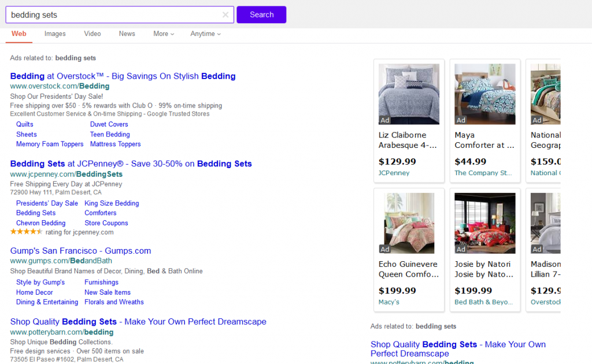Clear the search box with the X icon
The width and height of the screenshot is (592, 364).
coord(225,15)
